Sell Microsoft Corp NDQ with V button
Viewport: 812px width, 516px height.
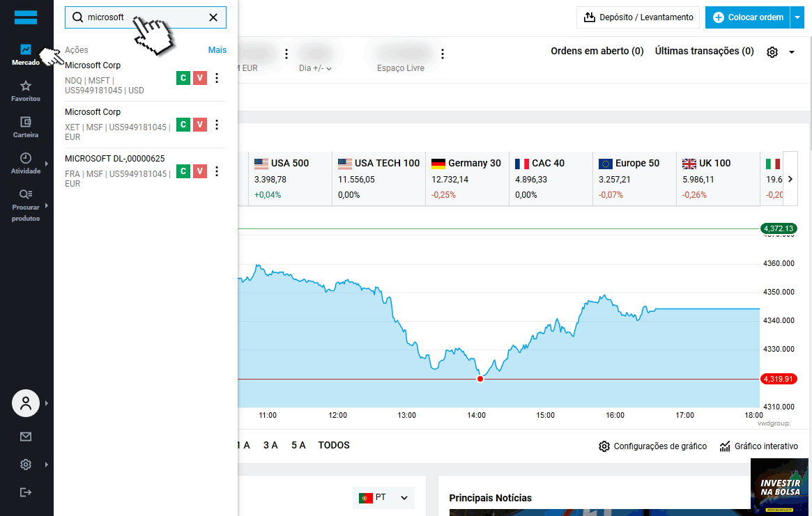coord(200,78)
